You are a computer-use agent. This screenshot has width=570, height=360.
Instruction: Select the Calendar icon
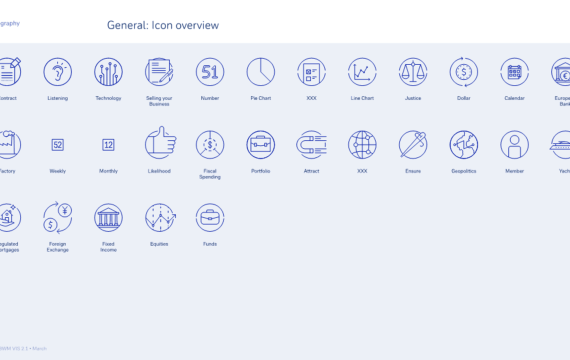pyautogui.click(x=514, y=72)
